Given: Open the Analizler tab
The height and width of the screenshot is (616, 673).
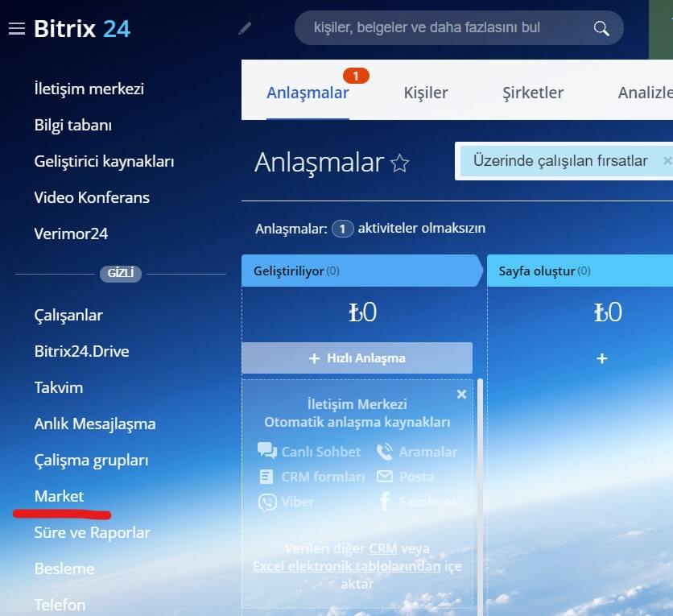Looking at the screenshot, I should 645,93.
